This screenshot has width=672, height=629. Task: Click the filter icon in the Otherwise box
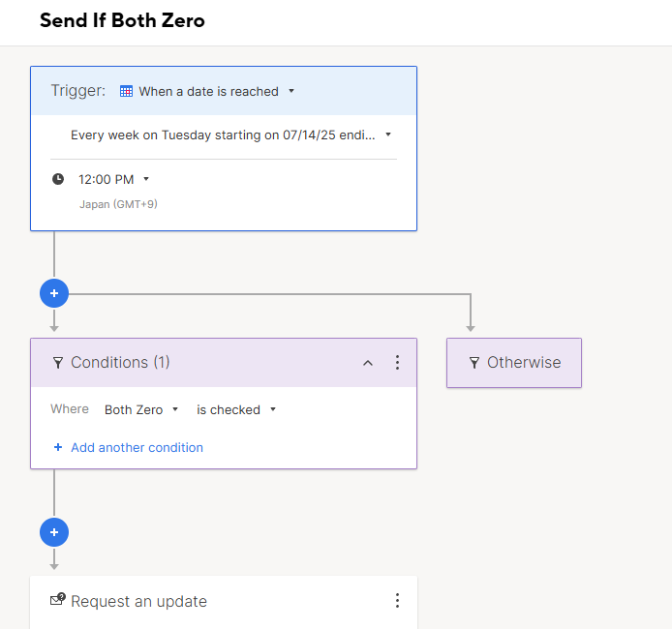click(x=474, y=363)
